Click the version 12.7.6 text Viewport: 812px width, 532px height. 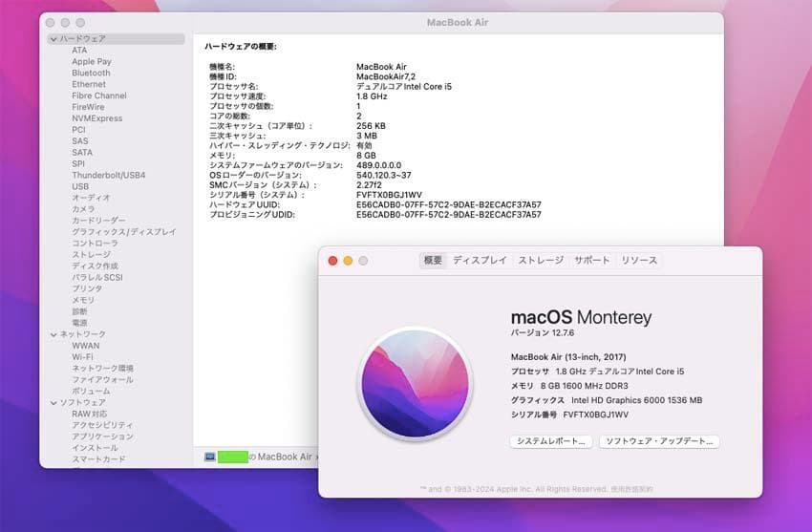(x=543, y=332)
